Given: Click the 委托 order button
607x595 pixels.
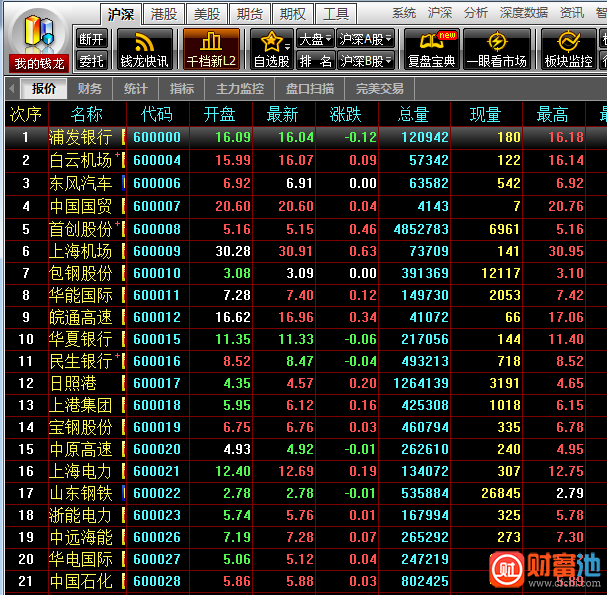Looking at the screenshot, I should point(91,61).
